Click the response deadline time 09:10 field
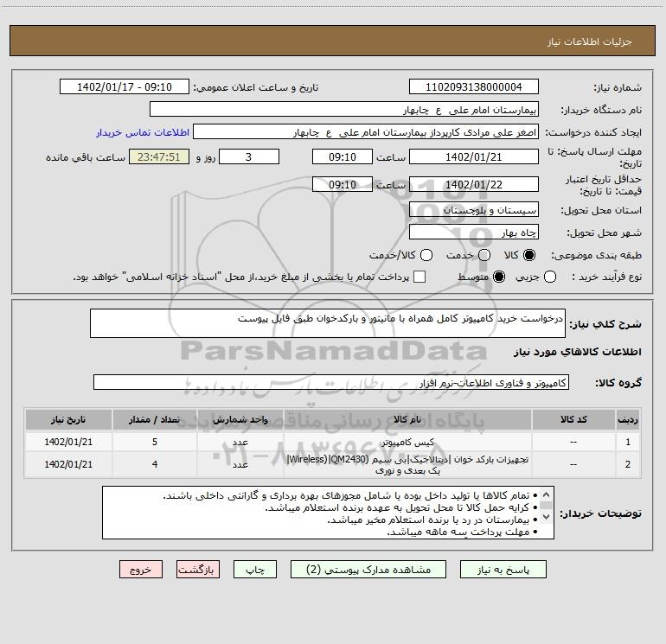 (343, 156)
